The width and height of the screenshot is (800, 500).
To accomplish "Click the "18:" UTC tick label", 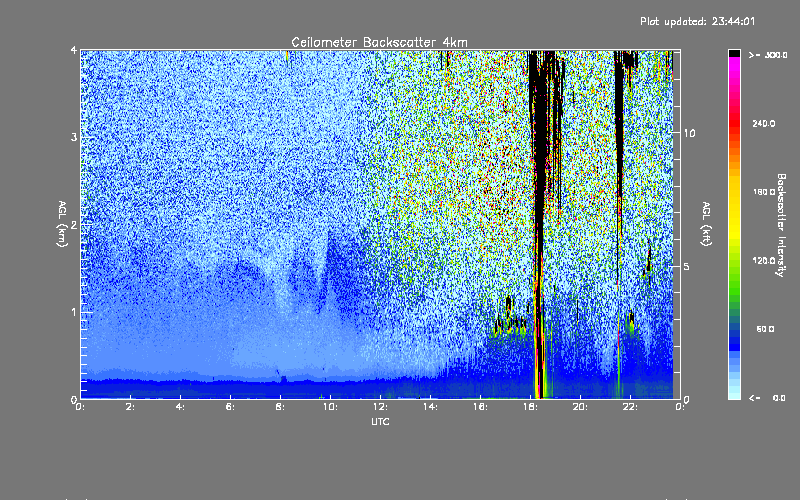I will (530, 407).
